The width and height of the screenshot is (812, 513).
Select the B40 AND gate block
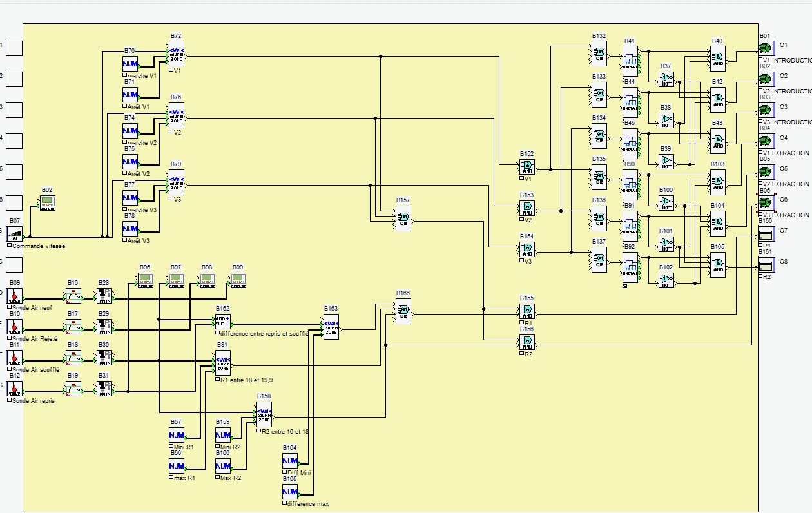pos(717,59)
